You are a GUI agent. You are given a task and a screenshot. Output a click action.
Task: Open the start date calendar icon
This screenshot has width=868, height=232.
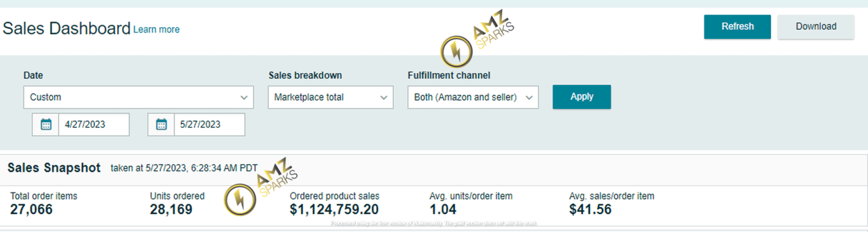pos(46,124)
